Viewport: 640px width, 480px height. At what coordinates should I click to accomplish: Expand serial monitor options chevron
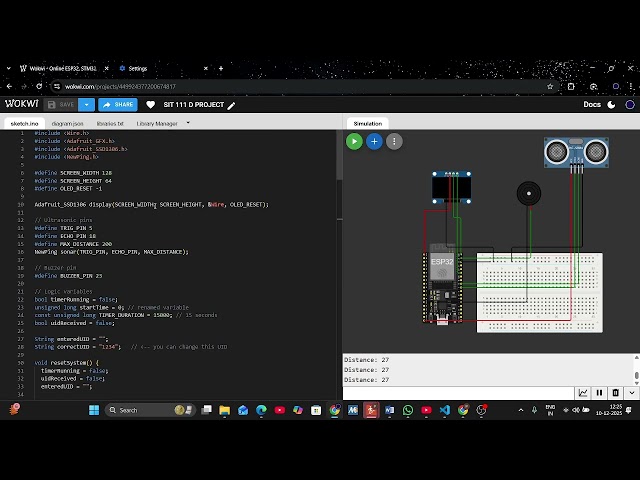click(x=632, y=393)
